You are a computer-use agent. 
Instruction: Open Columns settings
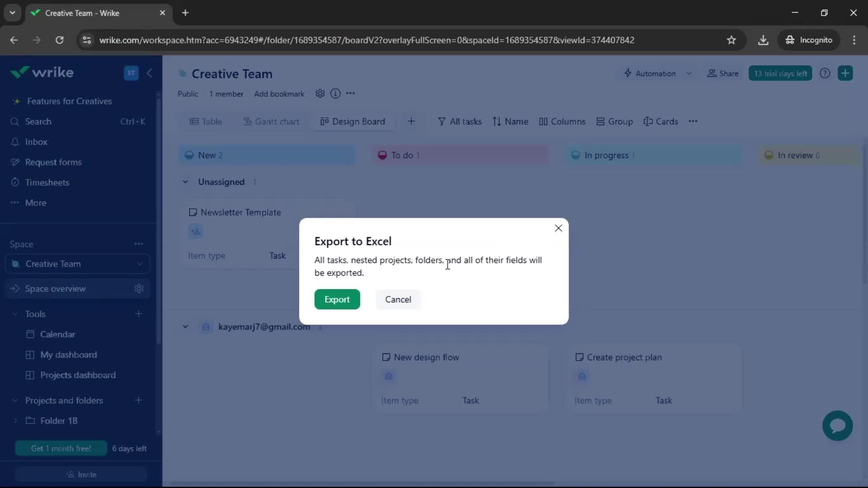click(x=562, y=122)
